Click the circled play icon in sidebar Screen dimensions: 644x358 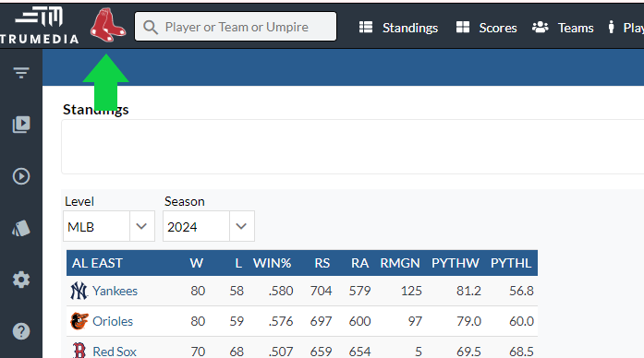point(21,176)
